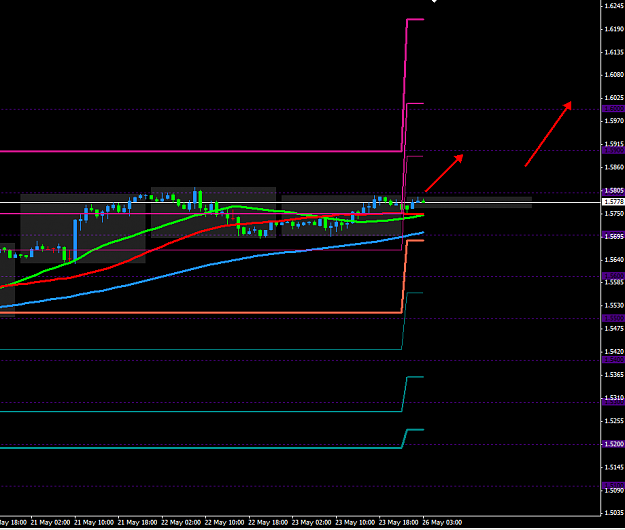Click the 22 May 10:00 time label
The height and width of the screenshot is (530, 625).
(x=224, y=522)
